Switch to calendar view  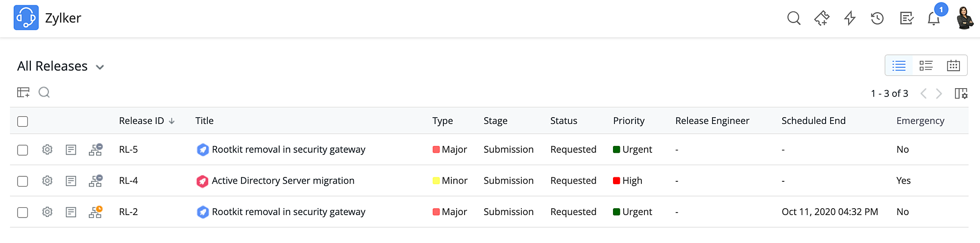tap(953, 66)
